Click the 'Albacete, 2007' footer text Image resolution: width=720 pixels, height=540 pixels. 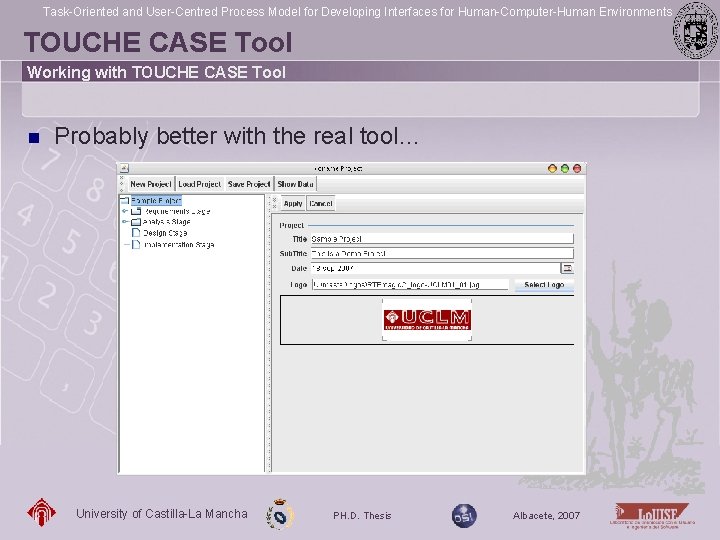coord(546,516)
